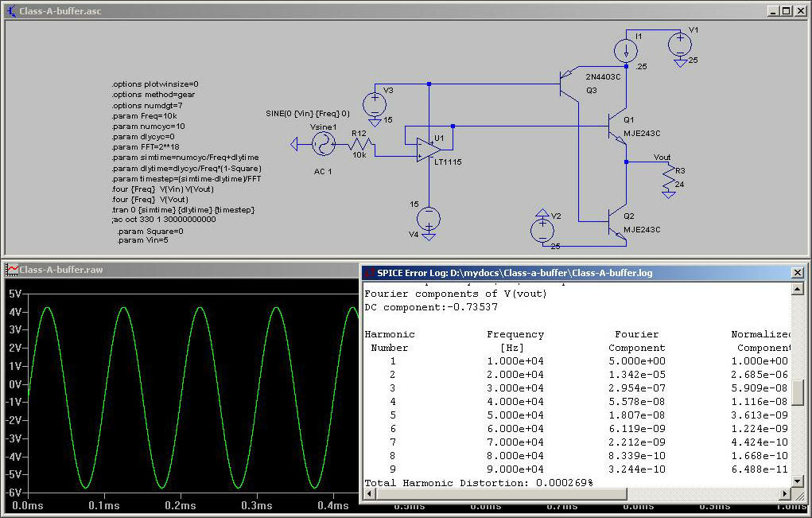Click the error log horizontal scroll thumb
Viewport: 812px width, 518px height.
[x=501, y=493]
